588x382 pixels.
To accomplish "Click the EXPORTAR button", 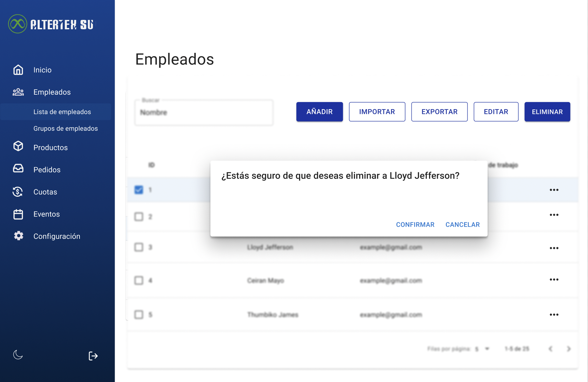I will [x=439, y=112].
